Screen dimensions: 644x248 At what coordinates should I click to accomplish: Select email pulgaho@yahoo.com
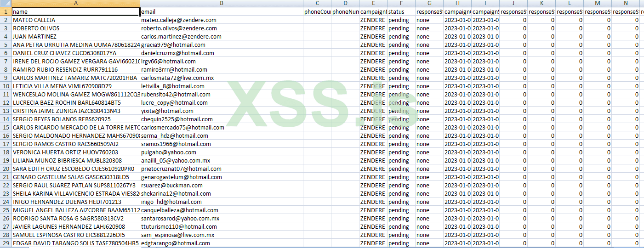tap(222, 152)
